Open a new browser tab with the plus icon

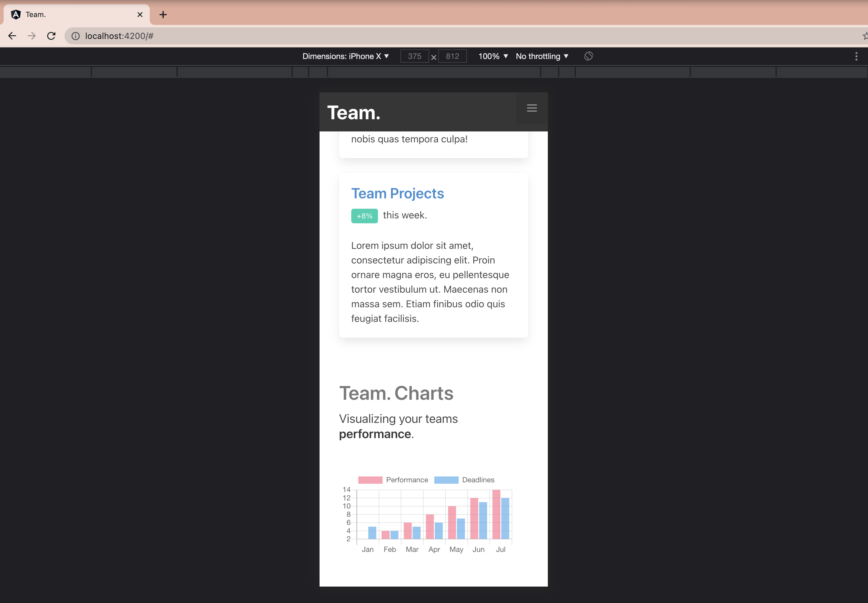pos(163,14)
